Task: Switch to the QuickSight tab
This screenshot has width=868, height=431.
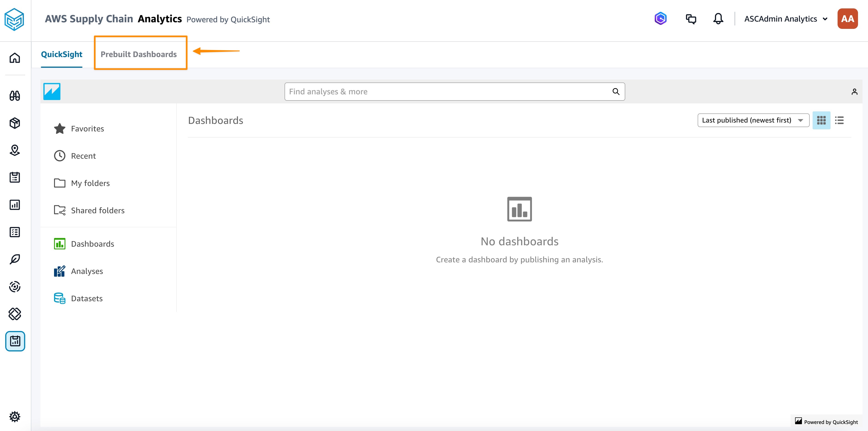Action: click(62, 54)
